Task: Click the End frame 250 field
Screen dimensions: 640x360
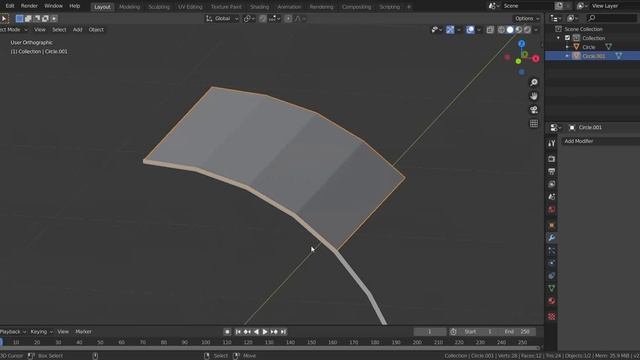Action: pyautogui.click(x=518, y=332)
